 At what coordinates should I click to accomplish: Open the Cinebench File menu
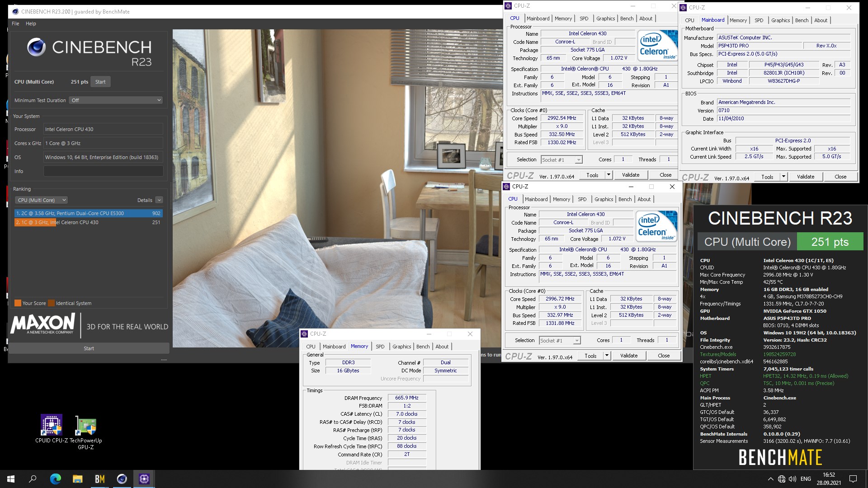coord(15,23)
